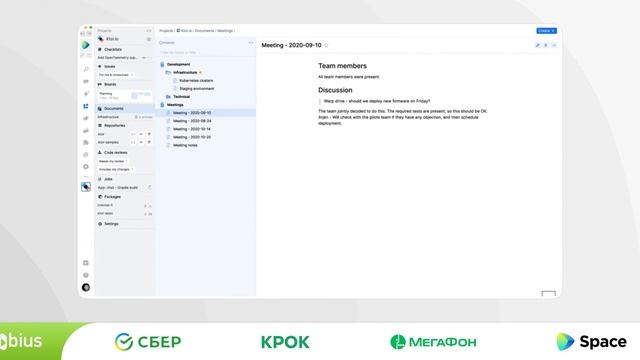
Task: Click the document filter input field
Action: point(206,52)
